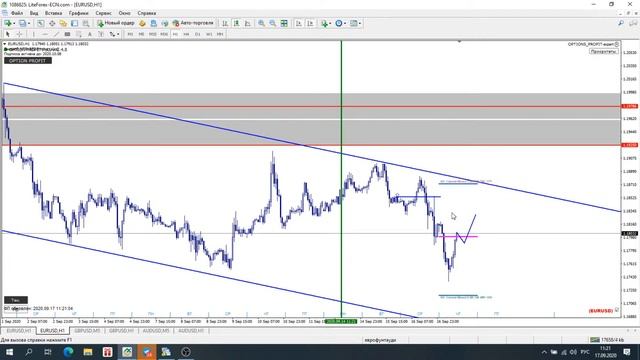Create a new chart via toolbar icon
Screen dimensions: 640x360
pos(7,23)
